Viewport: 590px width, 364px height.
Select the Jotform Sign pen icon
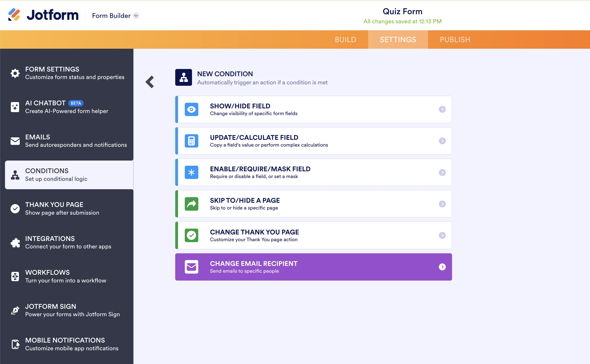coord(15,310)
